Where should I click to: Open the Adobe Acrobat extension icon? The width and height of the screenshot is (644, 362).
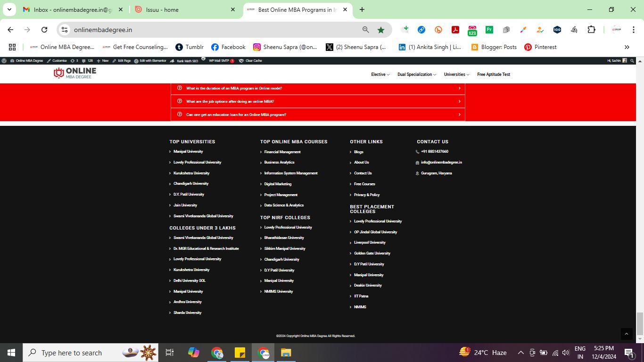point(455,30)
